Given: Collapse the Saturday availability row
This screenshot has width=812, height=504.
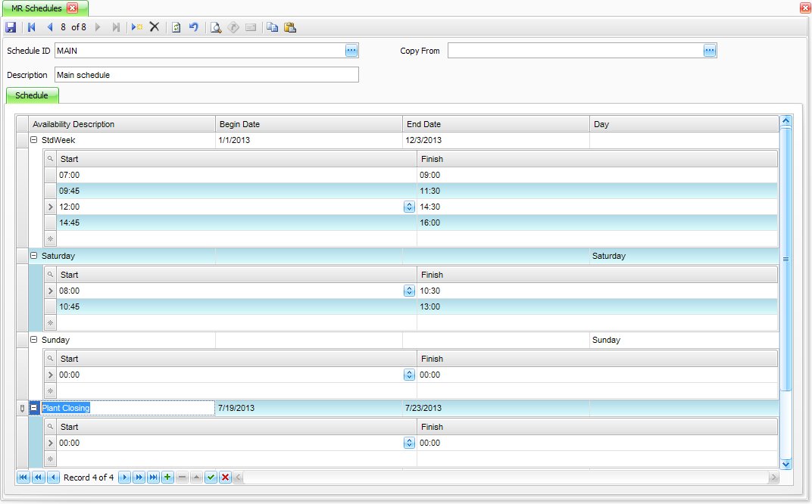Looking at the screenshot, I should (33, 256).
